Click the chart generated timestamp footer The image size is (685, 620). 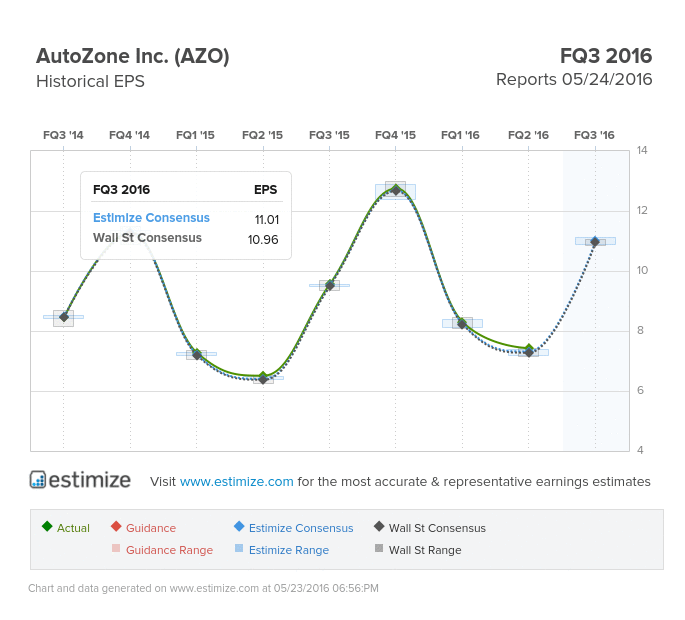tap(203, 588)
